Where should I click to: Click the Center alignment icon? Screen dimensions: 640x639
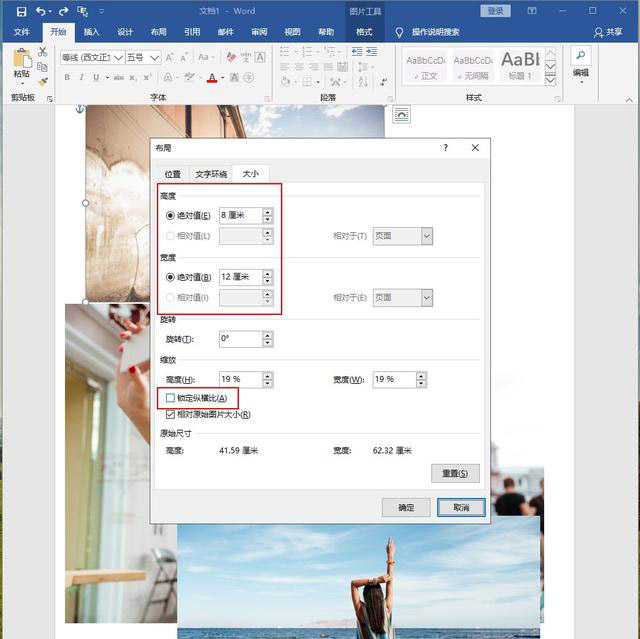coord(299,67)
